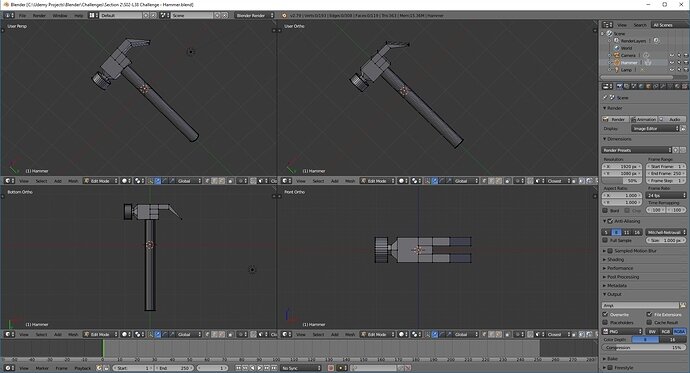This screenshot has width=690, height=373.
Task: Click the World icon in the outliner
Action: coord(617,48)
